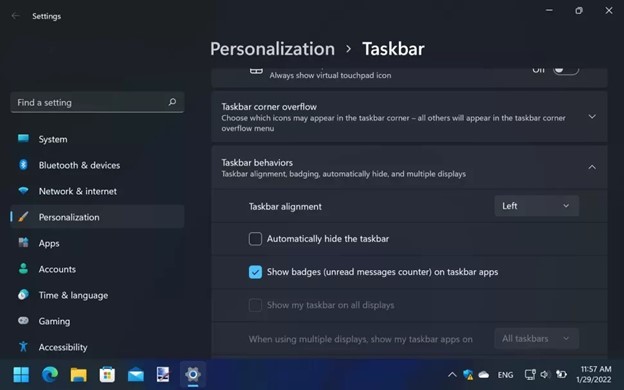Viewport: 624px width, 390px height.
Task: Check Show my taskbar on all displays
Action: coord(255,305)
